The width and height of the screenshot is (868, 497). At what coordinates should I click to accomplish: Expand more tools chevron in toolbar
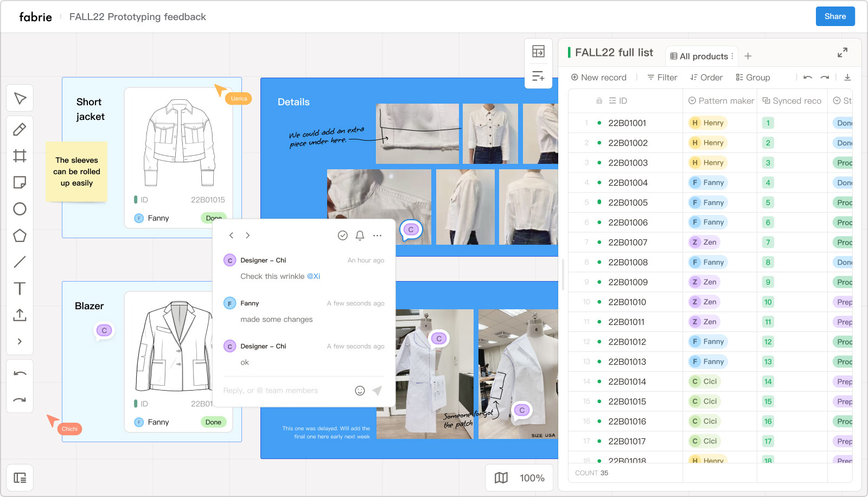(x=20, y=341)
